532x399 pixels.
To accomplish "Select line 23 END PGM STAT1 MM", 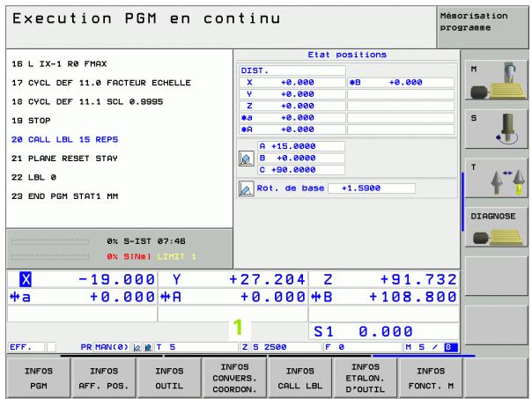I will [65, 196].
